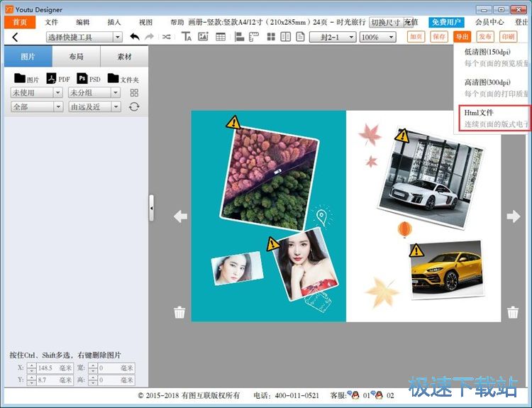
Task: Click the shuffle layout icon
Action: pyautogui.click(x=167, y=37)
